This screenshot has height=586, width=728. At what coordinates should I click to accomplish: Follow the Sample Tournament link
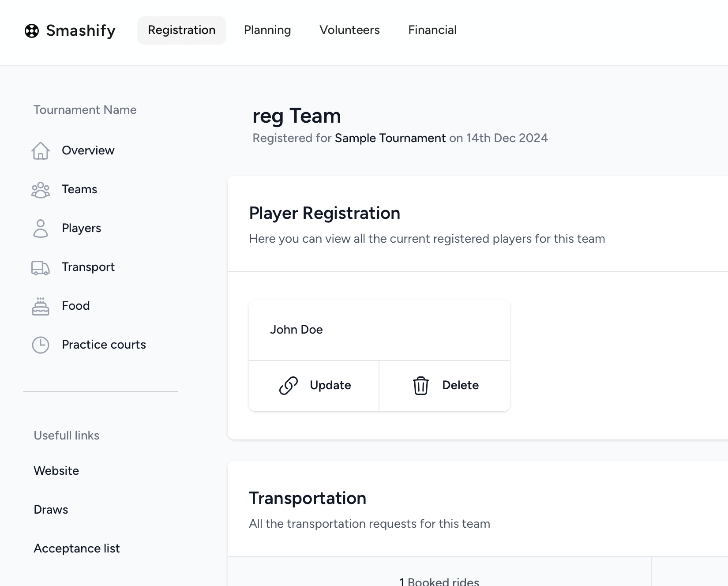click(x=390, y=138)
